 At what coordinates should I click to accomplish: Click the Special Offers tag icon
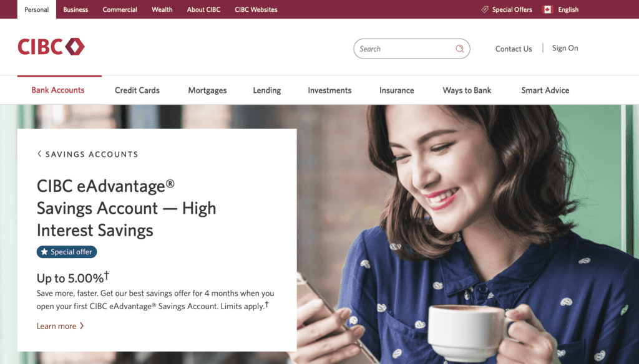(484, 9)
